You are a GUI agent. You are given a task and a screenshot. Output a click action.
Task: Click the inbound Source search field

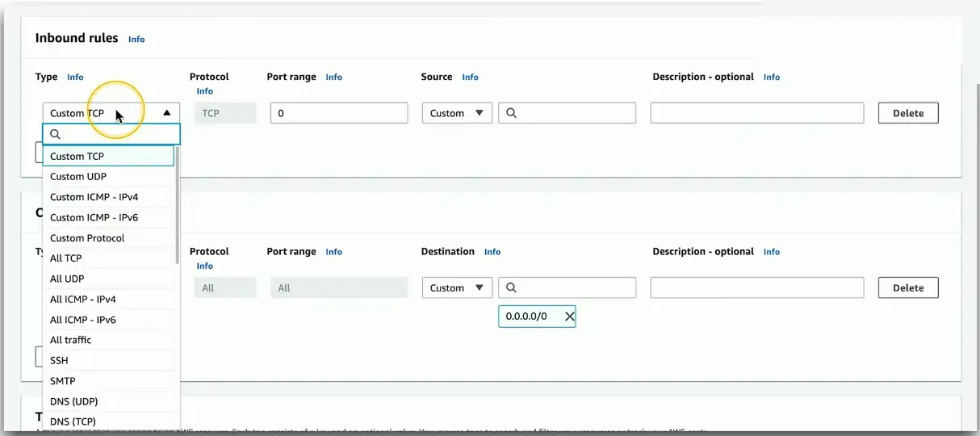coord(573,113)
